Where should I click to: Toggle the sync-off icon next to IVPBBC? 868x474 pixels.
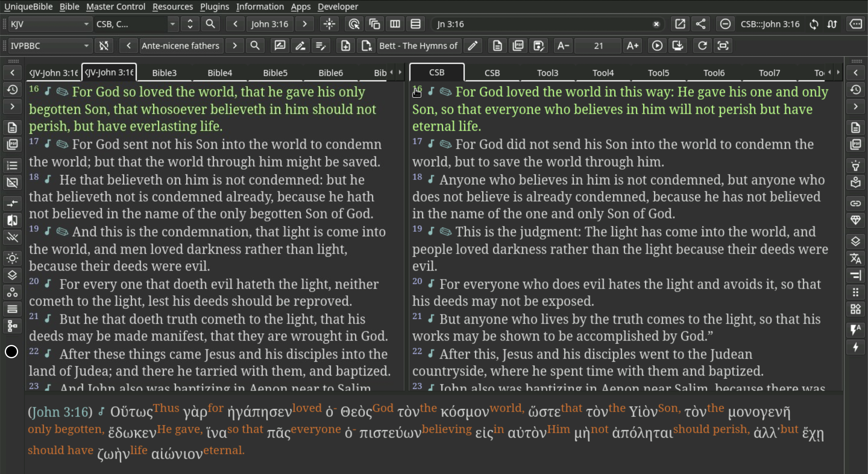(x=104, y=46)
